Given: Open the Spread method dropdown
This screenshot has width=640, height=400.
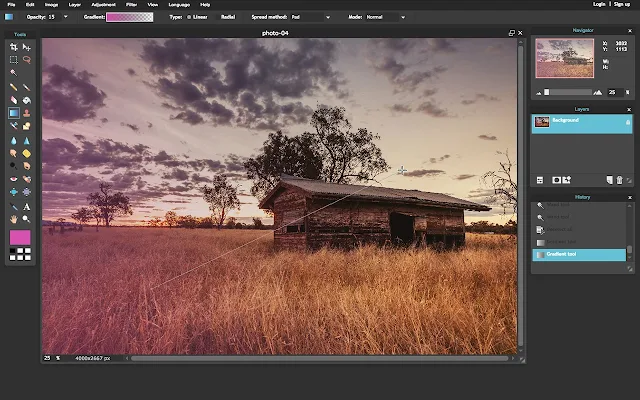Looking at the screenshot, I should 311,17.
